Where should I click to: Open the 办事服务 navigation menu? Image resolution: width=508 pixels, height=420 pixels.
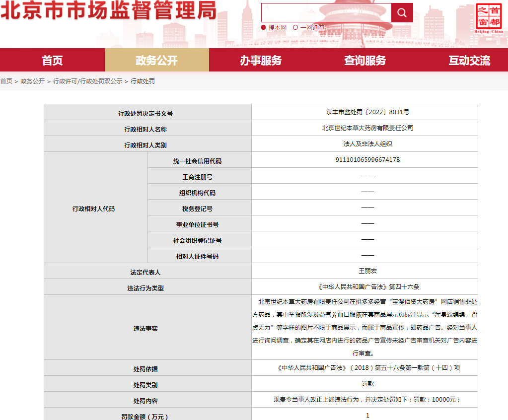[261, 60]
